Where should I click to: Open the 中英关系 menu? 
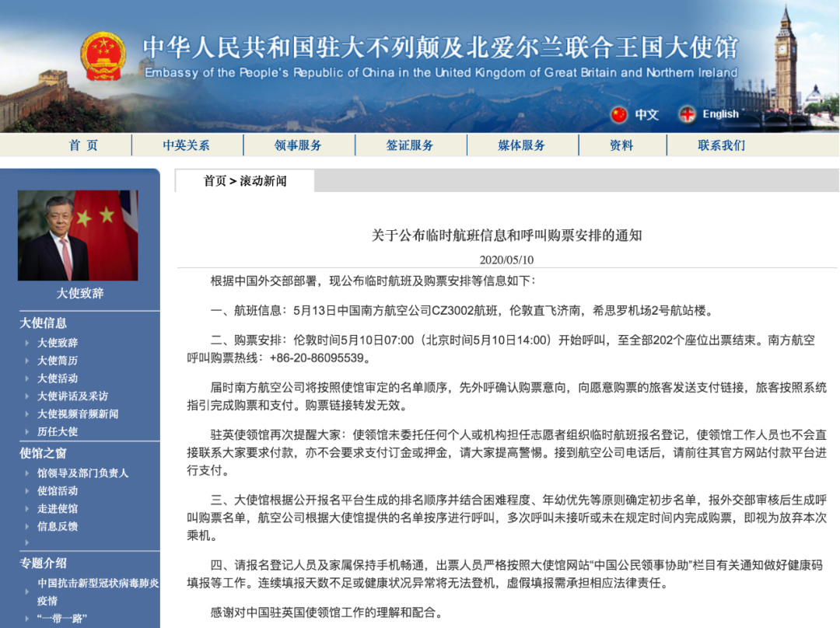pos(186,145)
